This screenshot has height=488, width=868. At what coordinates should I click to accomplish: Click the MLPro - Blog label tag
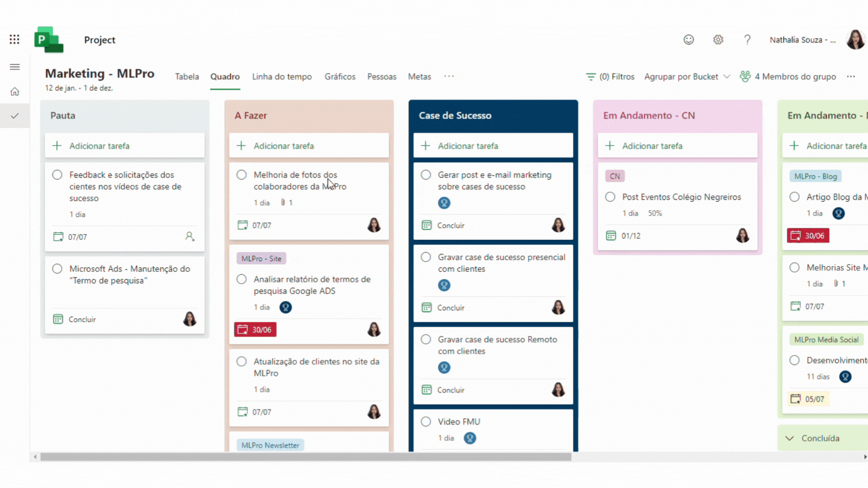816,176
